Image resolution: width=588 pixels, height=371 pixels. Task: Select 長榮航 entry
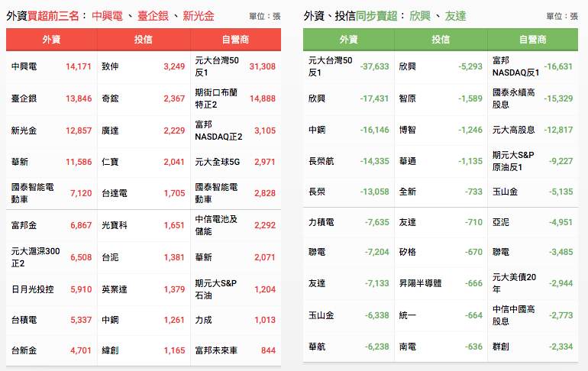tap(321, 162)
